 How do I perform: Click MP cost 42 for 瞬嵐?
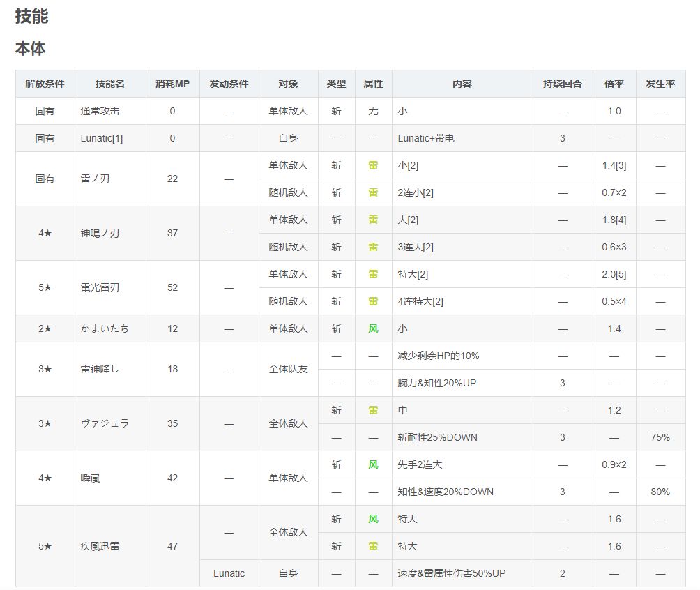(173, 478)
